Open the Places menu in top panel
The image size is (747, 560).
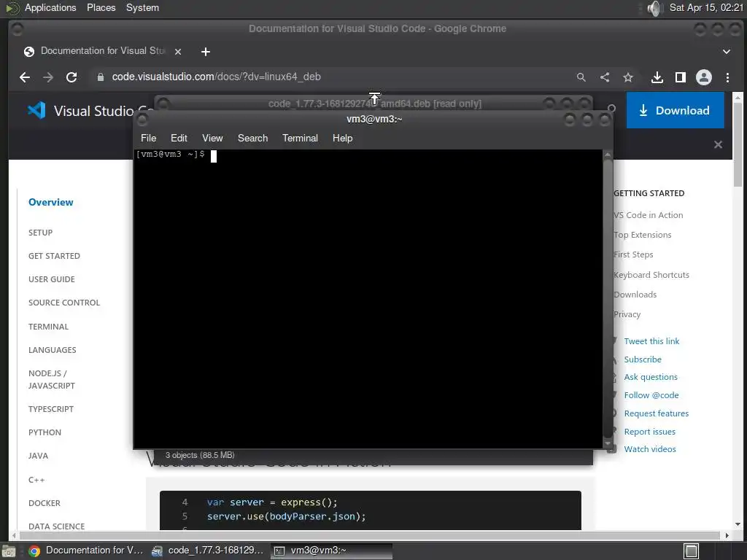click(101, 7)
